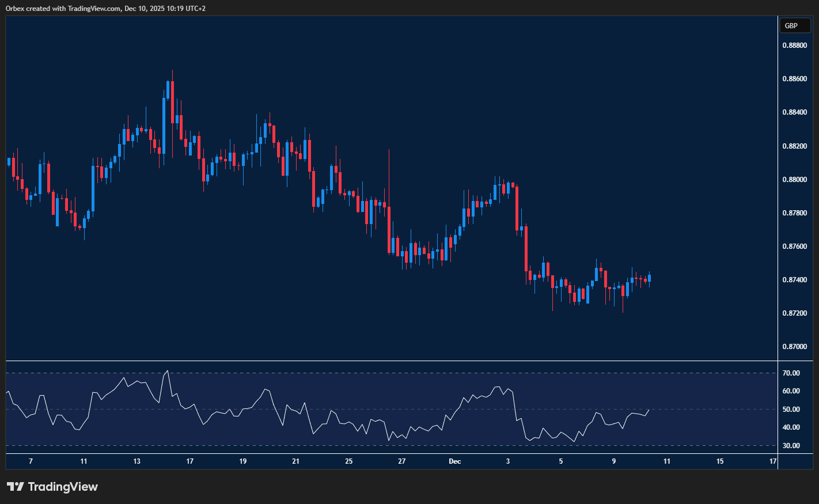Click the 70.00 RSI overbought label

[791, 373]
